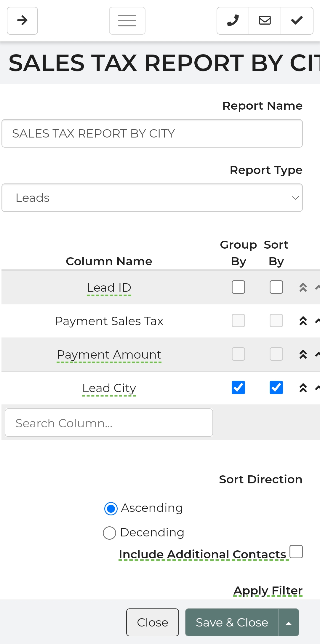
Task: Check Include Additional Contacts box
Action: (296, 552)
